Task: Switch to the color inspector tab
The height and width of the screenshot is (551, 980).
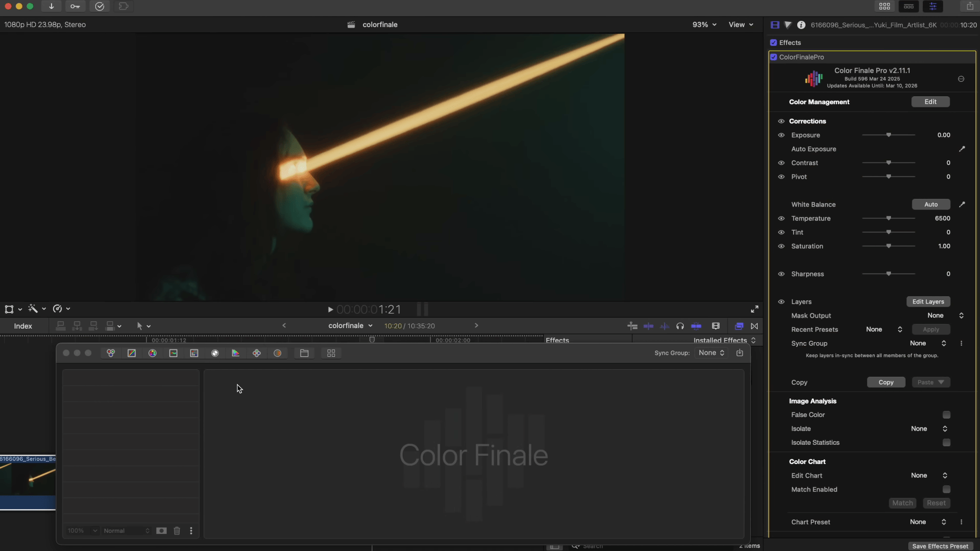Action: pyautogui.click(x=788, y=24)
